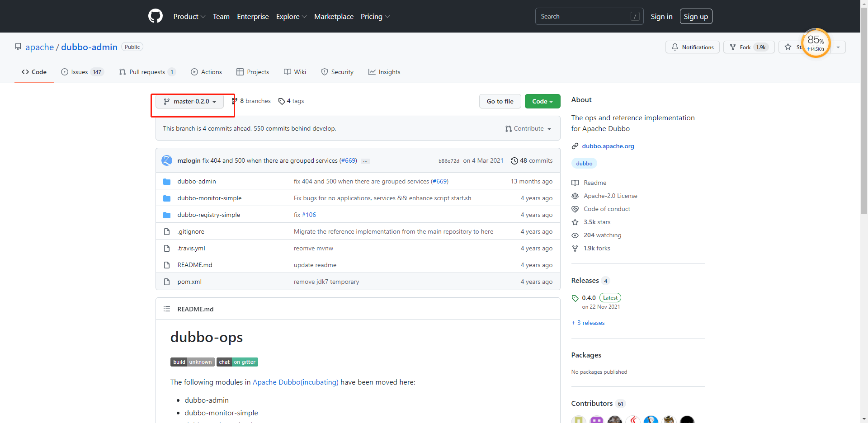The image size is (868, 423).
Task: View the 4 tags link
Action: (291, 101)
